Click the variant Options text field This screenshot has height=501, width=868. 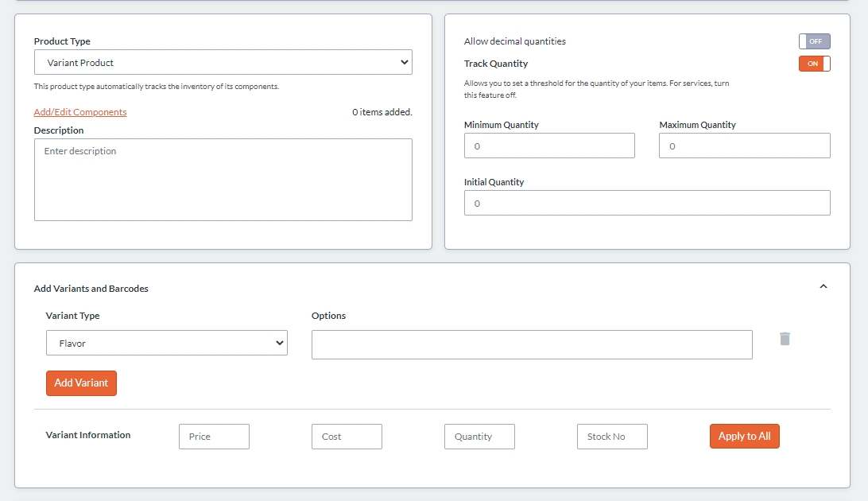[x=531, y=345]
